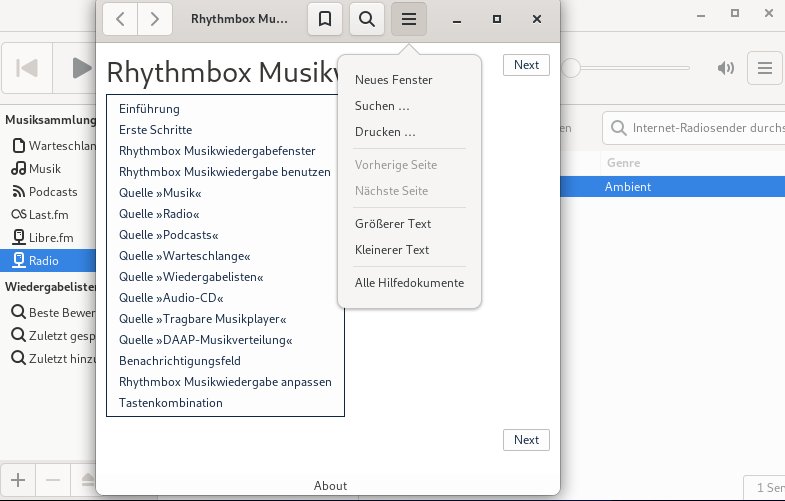Open Rhythmbox Musikwiedergabe benutzen topic
The height and width of the screenshot is (501, 785).
225,172
